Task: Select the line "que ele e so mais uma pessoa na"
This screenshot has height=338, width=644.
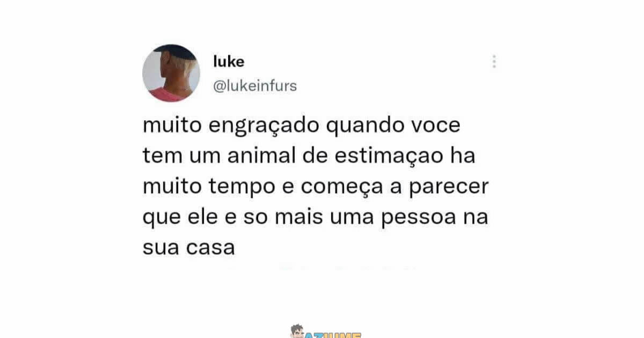Action: (x=316, y=218)
